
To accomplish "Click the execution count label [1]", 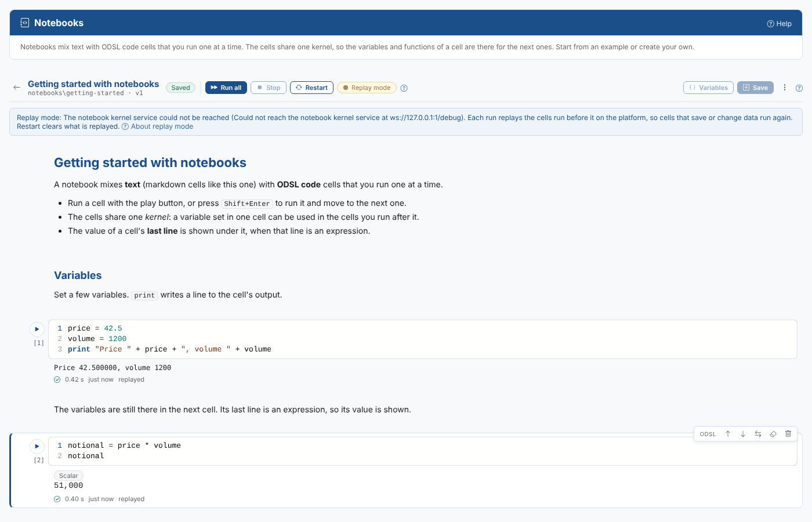I will (x=39, y=343).
